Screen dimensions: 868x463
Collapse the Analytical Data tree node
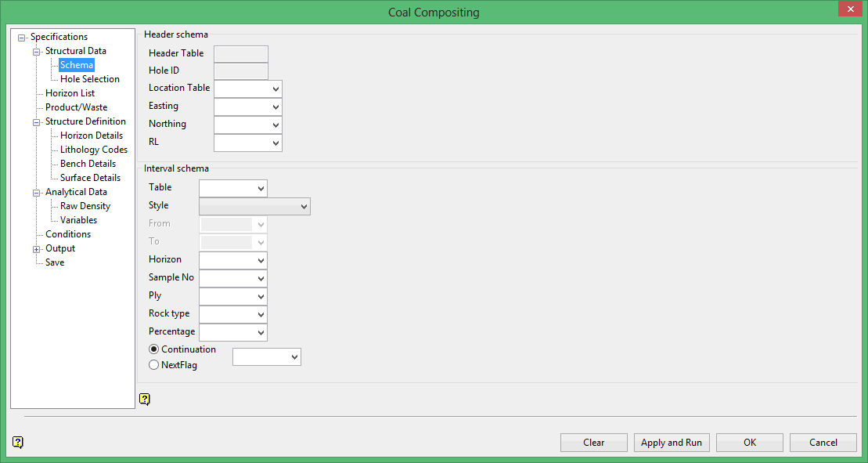pos(37,192)
